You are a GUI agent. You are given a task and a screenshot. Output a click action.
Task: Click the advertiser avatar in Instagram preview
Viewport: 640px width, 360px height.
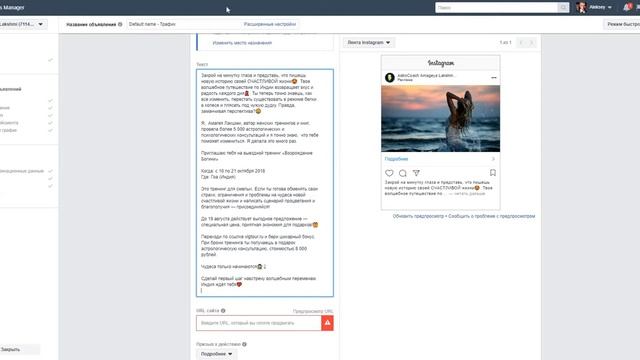pyautogui.click(x=390, y=77)
